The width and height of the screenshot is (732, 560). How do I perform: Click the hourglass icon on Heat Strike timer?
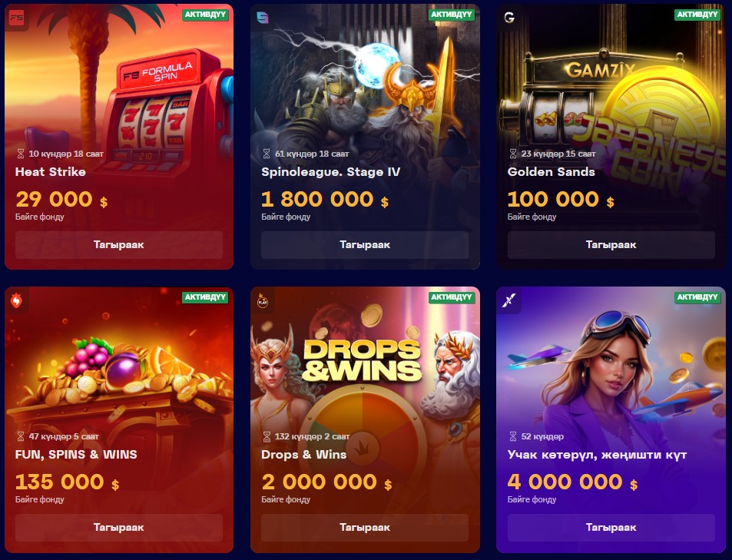(x=21, y=154)
